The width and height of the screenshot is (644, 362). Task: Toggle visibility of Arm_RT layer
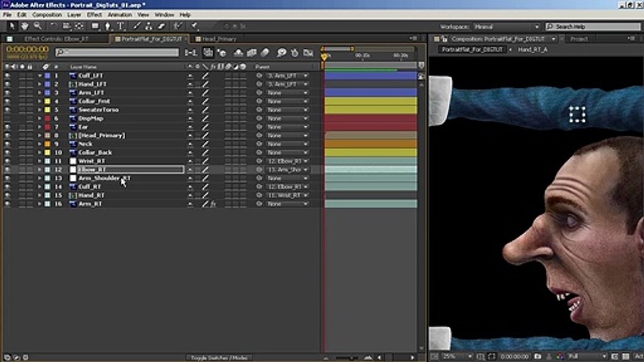click(7, 204)
